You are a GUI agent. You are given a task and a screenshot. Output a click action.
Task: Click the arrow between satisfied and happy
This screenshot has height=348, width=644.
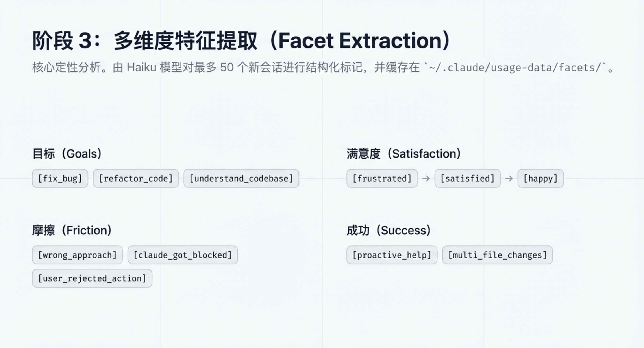pyautogui.click(x=509, y=178)
